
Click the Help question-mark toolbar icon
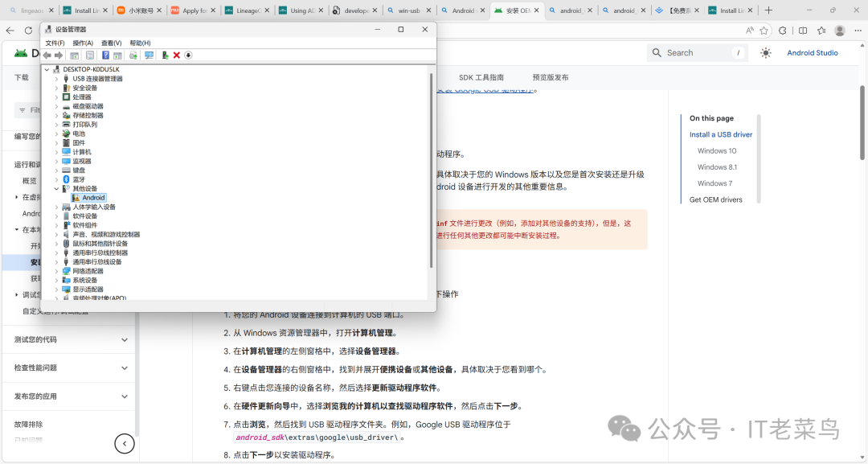106,55
